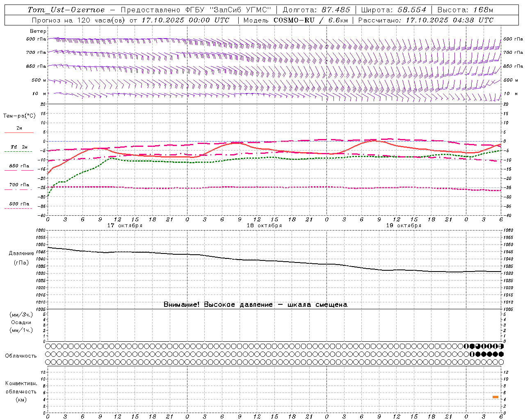Click the 'Ветер' wind panel label
Screen dimensions: 525x420
coord(38,31)
